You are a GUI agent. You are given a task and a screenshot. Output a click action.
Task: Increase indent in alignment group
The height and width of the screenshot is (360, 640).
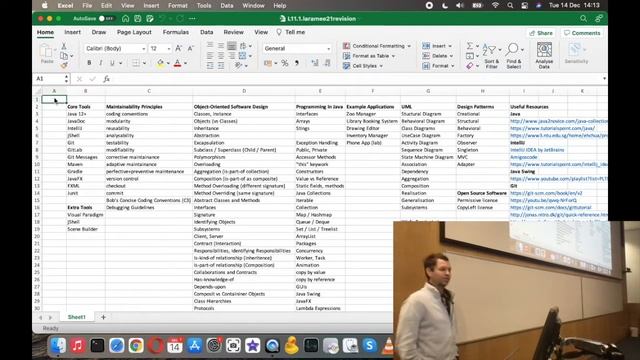pyautogui.click(x=221, y=65)
